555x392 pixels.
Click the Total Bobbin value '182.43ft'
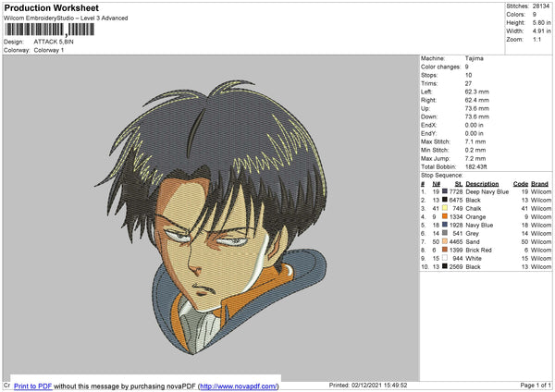click(476, 166)
